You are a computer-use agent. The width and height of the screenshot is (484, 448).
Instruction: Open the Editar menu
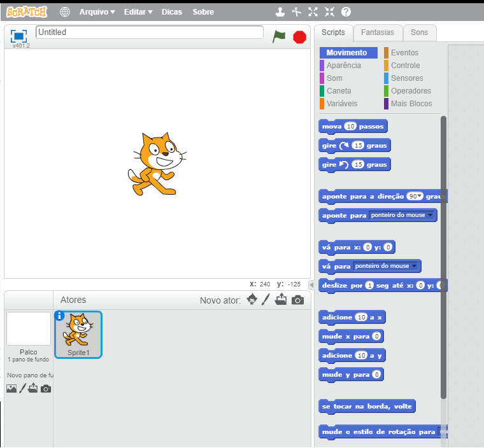coord(138,12)
